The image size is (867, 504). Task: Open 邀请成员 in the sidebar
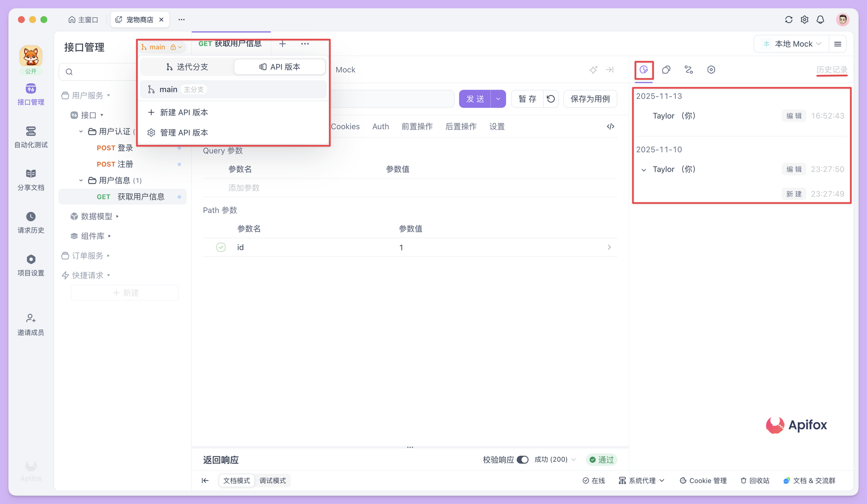[x=30, y=324]
